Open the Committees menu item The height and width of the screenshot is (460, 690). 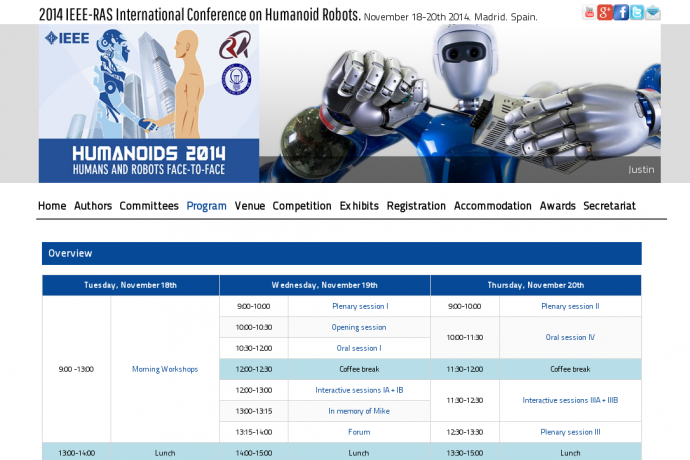click(149, 206)
